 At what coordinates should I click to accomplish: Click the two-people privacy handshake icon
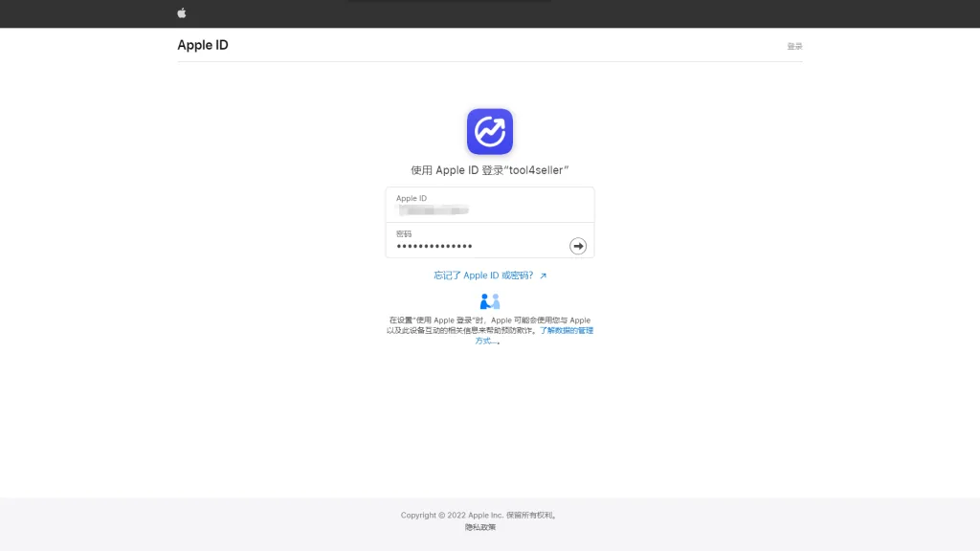coord(489,301)
